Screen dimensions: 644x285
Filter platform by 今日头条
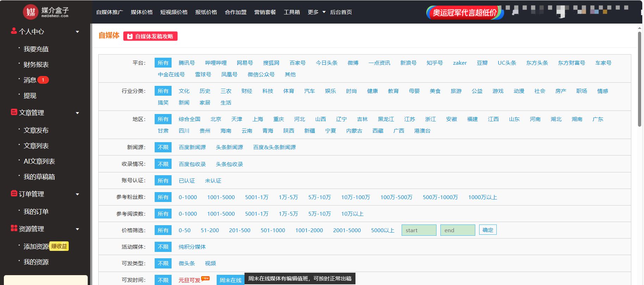click(x=327, y=63)
